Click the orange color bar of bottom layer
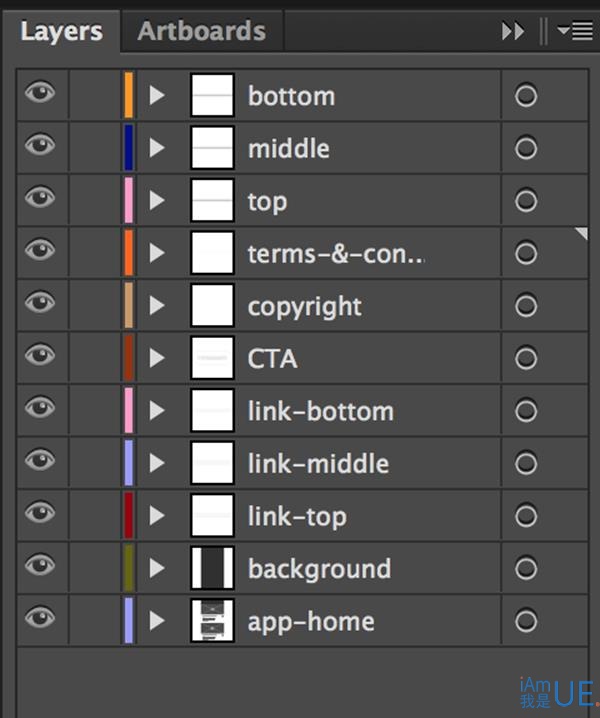This screenshot has height=718, width=600. [x=129, y=95]
